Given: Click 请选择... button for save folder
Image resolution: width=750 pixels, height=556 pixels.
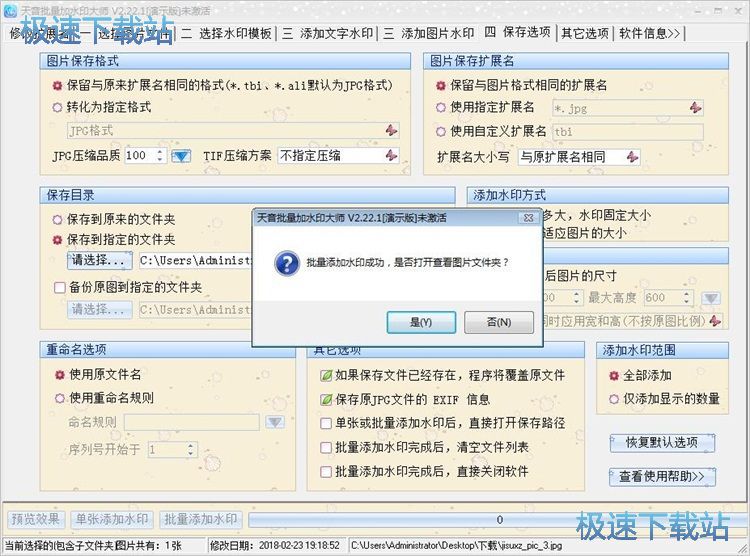Looking at the screenshot, I should (x=99, y=260).
